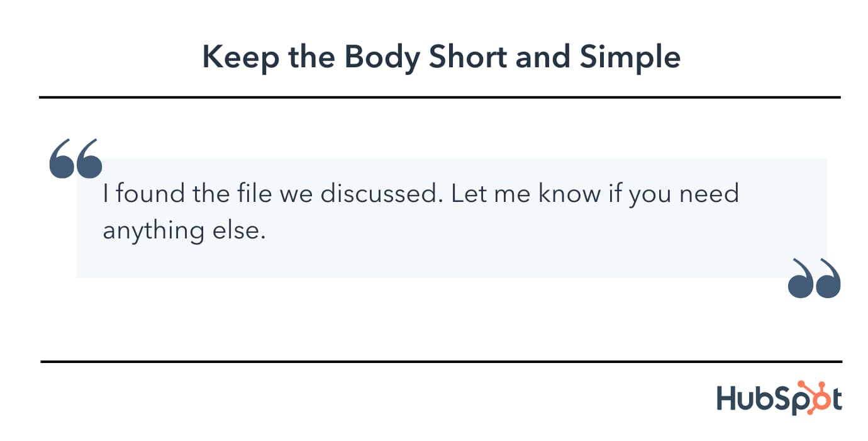Image resolution: width=868 pixels, height=441 pixels.
Task: Click the closing quotation mark icon
Action: click(814, 278)
